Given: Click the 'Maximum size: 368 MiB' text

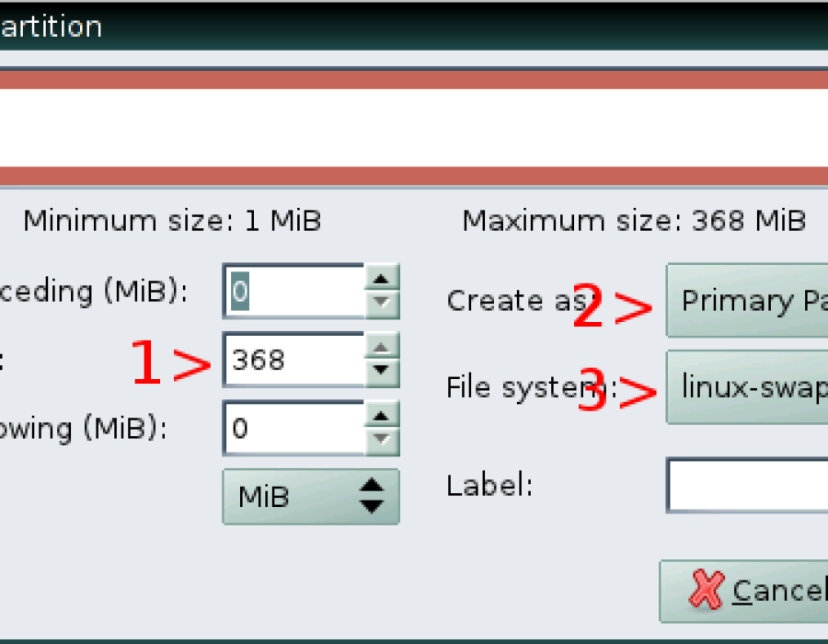Looking at the screenshot, I should (634, 220).
